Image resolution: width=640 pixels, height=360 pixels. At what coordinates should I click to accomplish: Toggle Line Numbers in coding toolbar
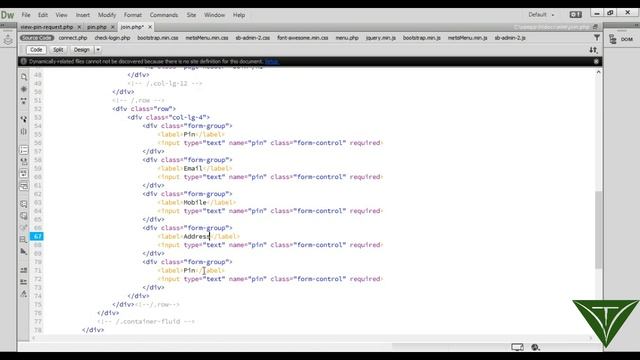pyautogui.click(x=24, y=150)
